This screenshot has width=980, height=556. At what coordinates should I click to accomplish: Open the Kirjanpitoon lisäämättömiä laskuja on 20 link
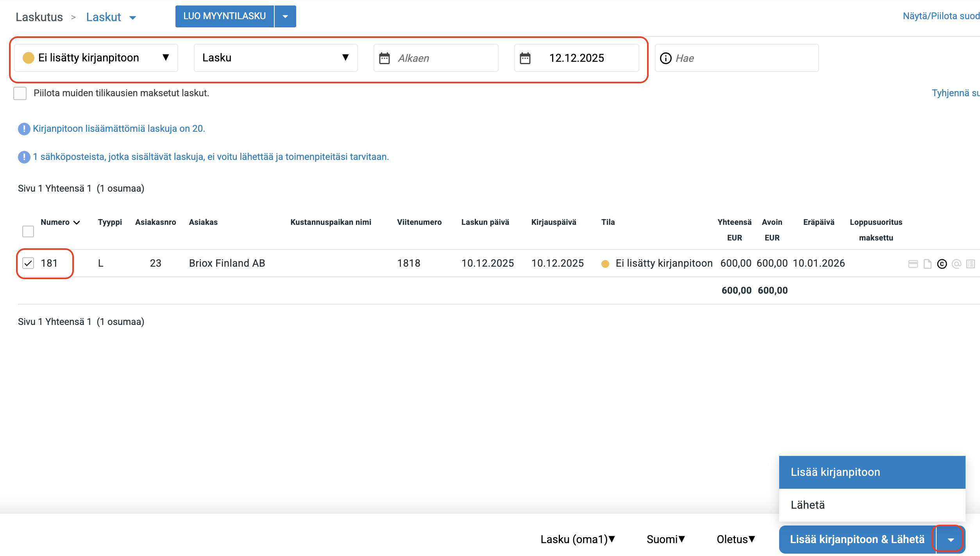119,129
